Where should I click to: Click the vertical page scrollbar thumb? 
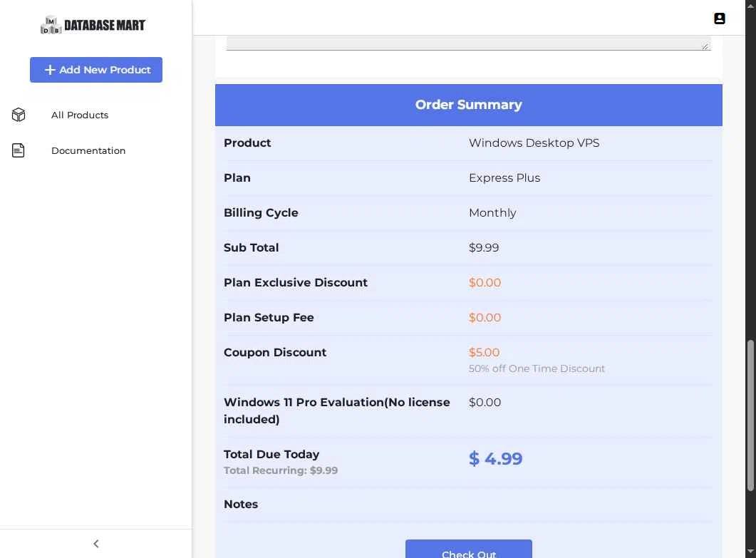750,415
